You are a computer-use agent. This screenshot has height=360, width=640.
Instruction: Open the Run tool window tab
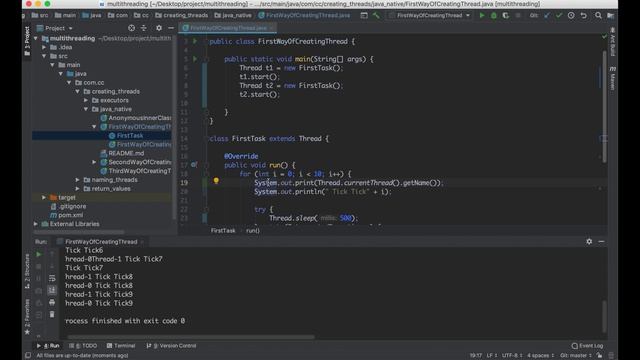tap(48, 346)
